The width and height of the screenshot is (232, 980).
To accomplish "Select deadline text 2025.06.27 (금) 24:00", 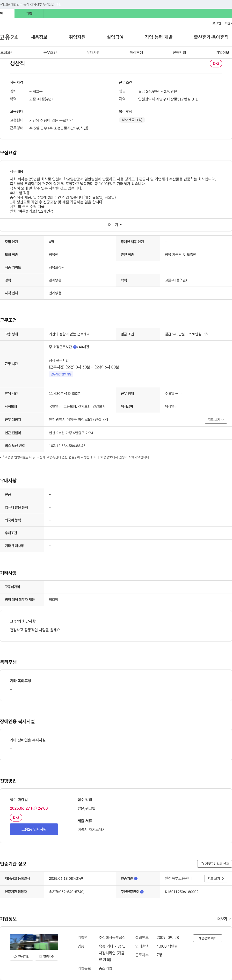I will (x=29, y=808).
